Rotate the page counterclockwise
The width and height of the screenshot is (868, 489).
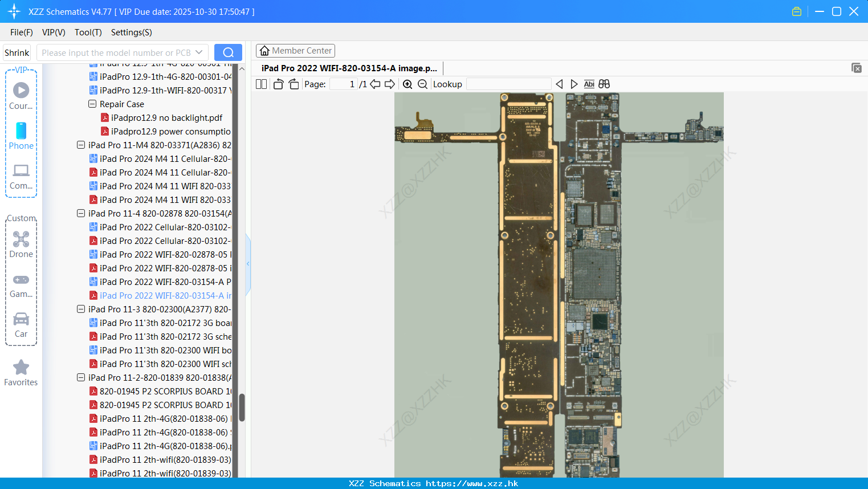click(x=278, y=84)
